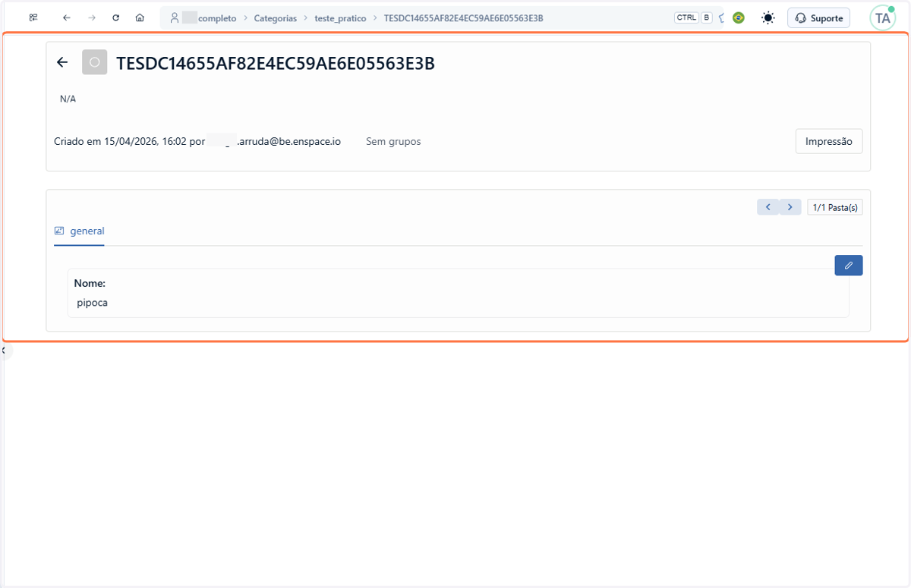Open Impressão print button
911x588 pixels.
coord(829,141)
